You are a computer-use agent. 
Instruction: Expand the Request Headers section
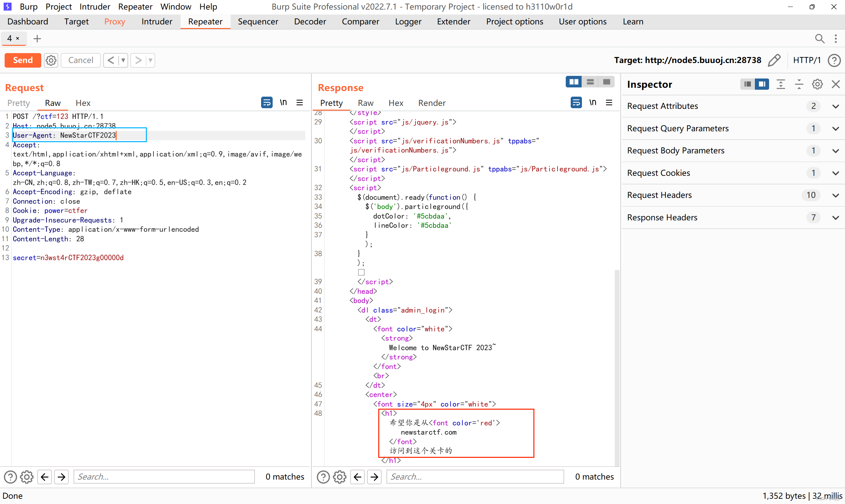pos(835,195)
